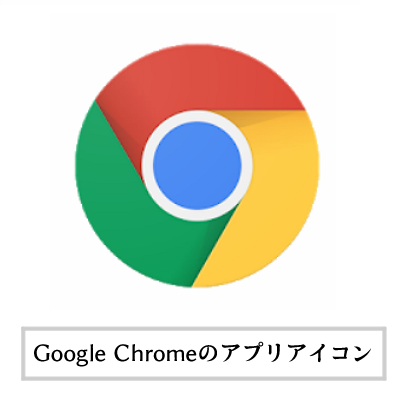Image resolution: width=400 pixels, height=400 pixels.
Task: Click the capital "C" in Chrome
Action: pos(122,353)
